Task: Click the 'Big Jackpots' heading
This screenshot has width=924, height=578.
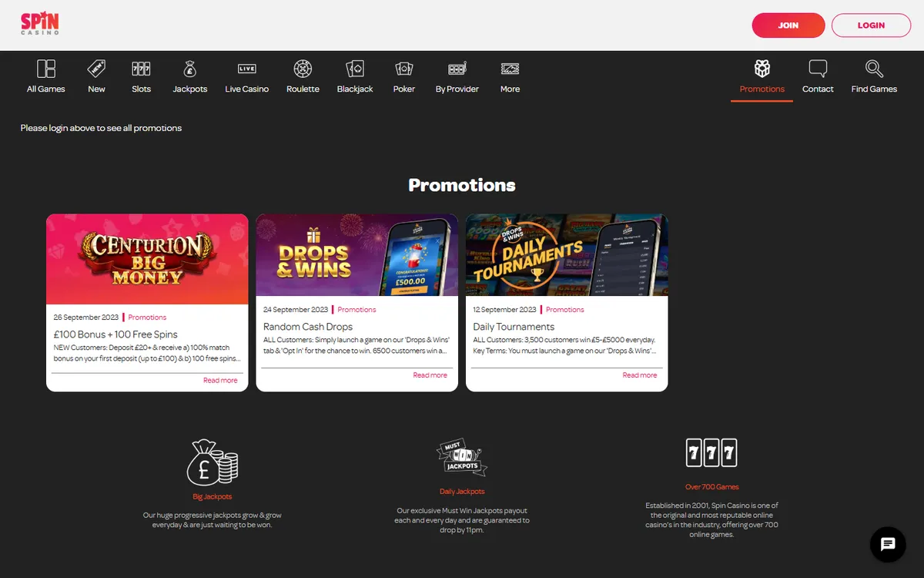Action: (x=213, y=497)
